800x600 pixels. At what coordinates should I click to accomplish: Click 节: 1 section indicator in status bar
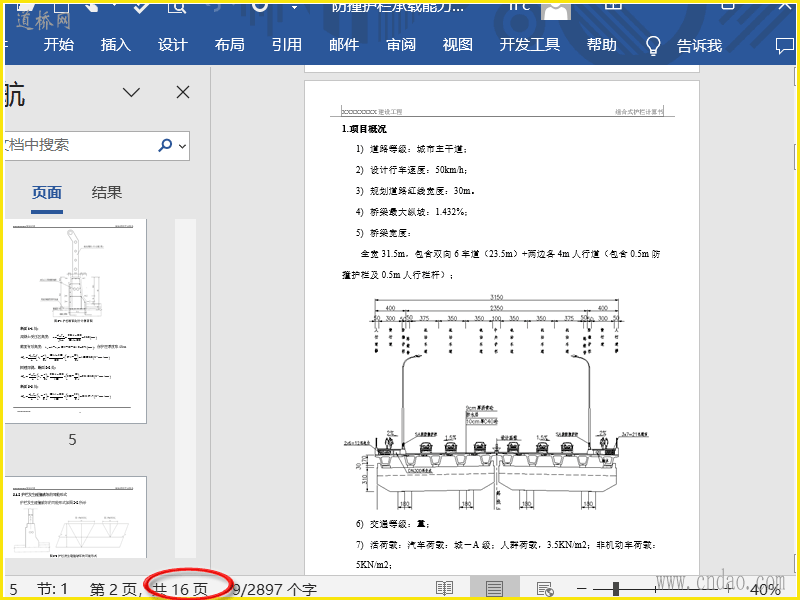click(52, 589)
